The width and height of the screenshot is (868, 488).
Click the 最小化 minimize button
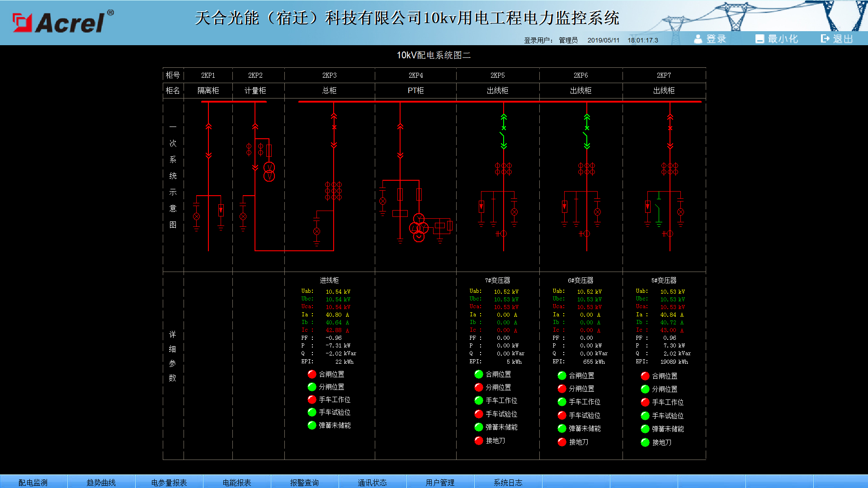coord(777,39)
